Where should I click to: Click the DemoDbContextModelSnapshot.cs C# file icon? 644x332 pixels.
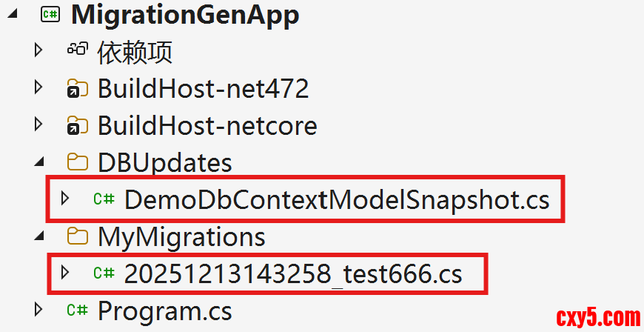[x=104, y=199]
